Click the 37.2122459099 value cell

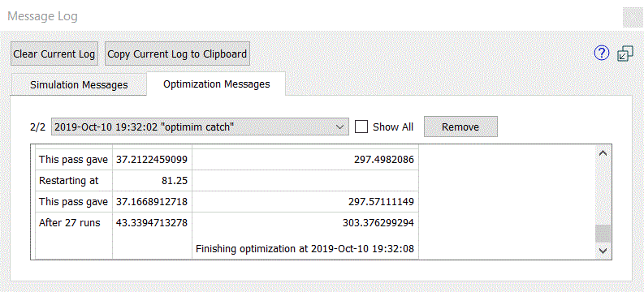(152, 160)
